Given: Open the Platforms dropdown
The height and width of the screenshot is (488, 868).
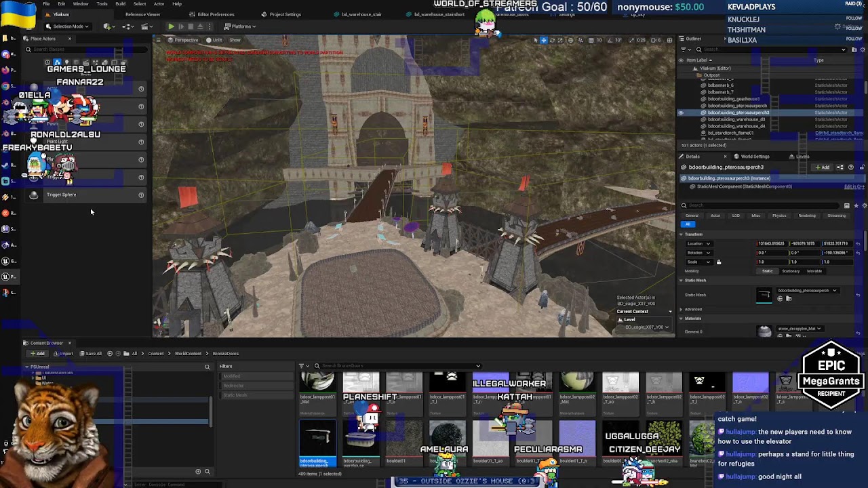Looking at the screenshot, I should point(240,26).
